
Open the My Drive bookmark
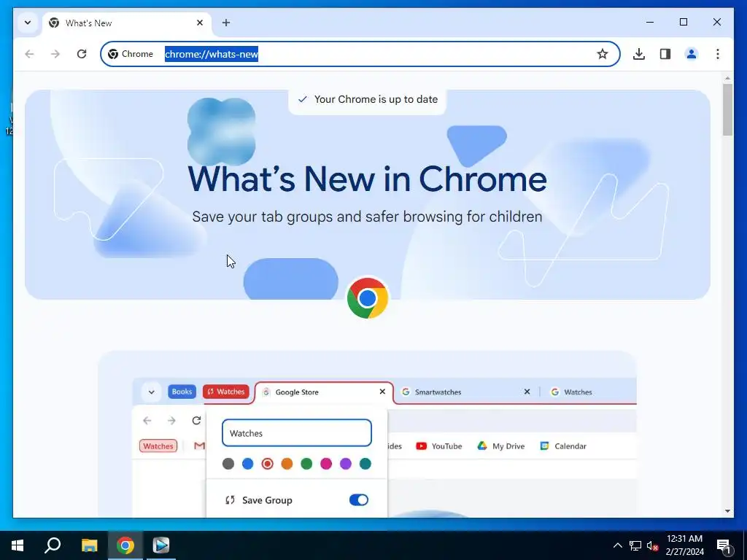coord(500,446)
